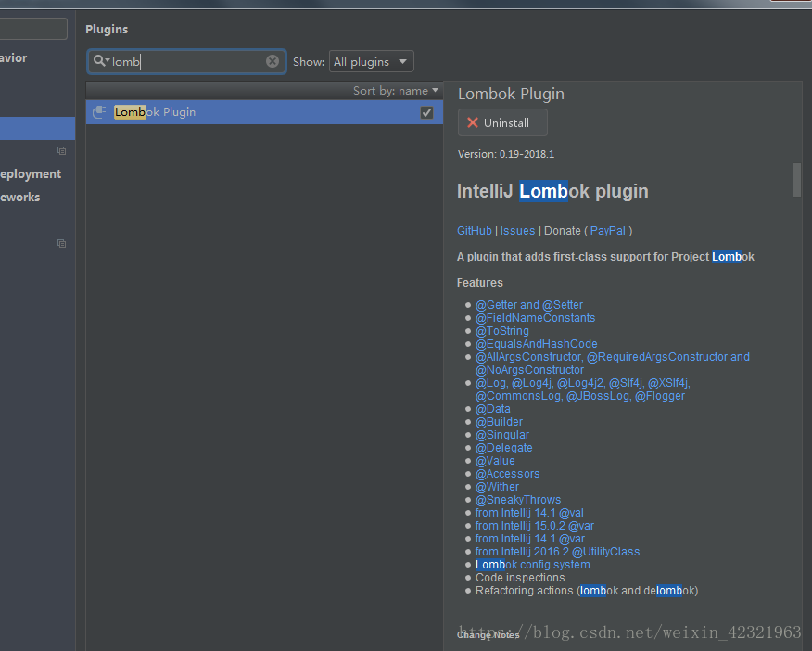Open @FieldNameConstants feature link
The width and height of the screenshot is (812, 651).
(x=536, y=318)
